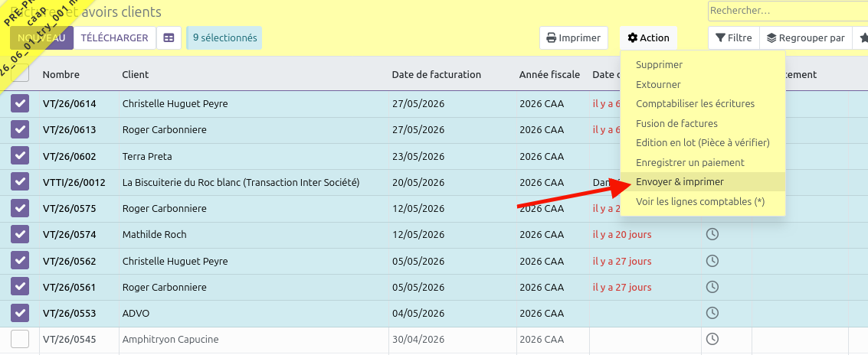868x355 pixels.
Task: Sort by Date de facturation header
Action: pyautogui.click(x=436, y=75)
